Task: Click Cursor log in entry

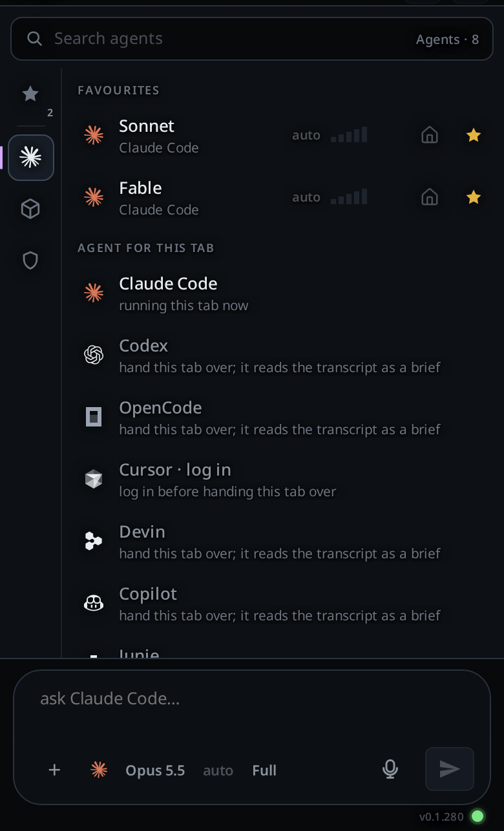Action: 278,479
